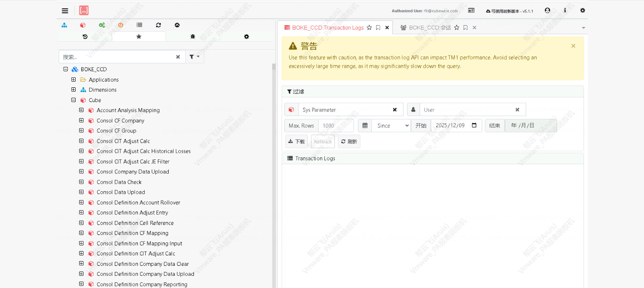Click the Max. Rows input field
This screenshot has height=288, width=644.
pos(336,126)
